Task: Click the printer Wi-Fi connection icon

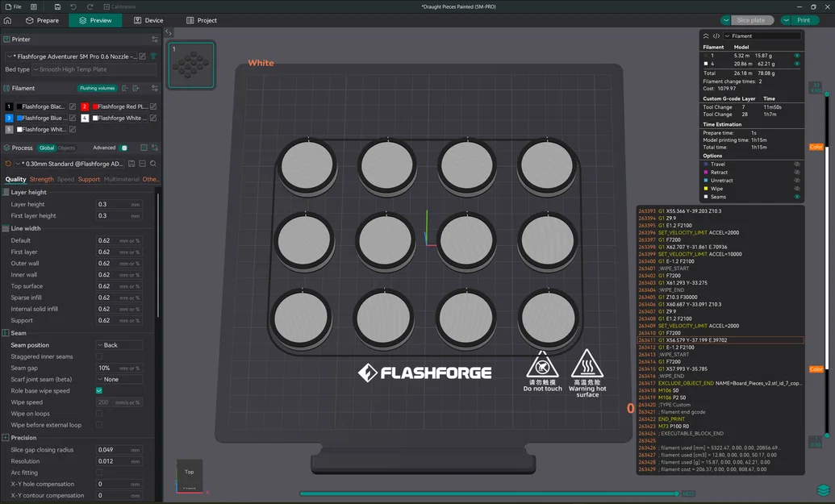Action: point(153,56)
